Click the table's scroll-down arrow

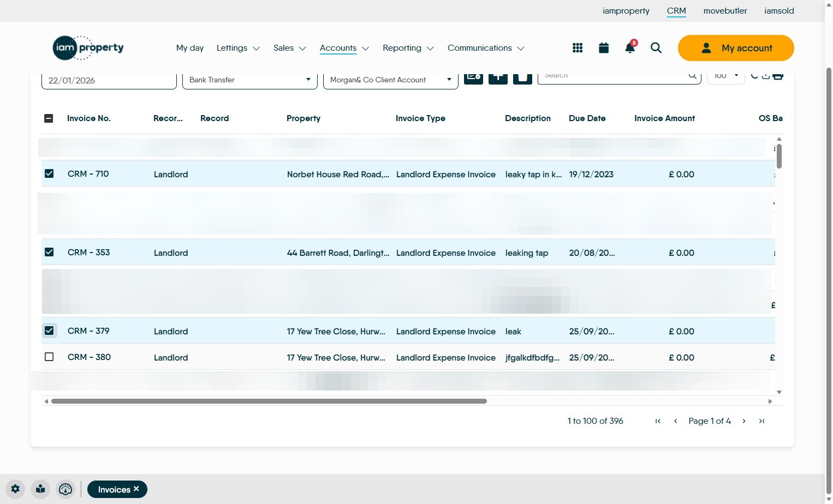(x=779, y=392)
